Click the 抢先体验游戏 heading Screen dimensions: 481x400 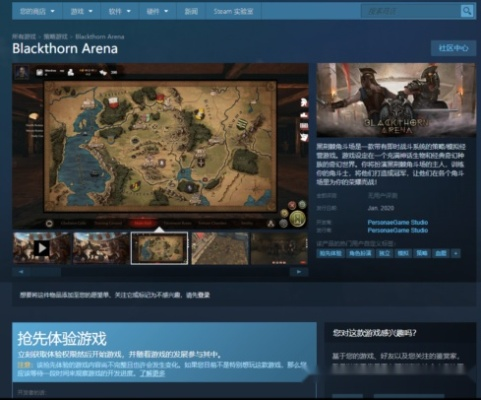click(x=62, y=339)
